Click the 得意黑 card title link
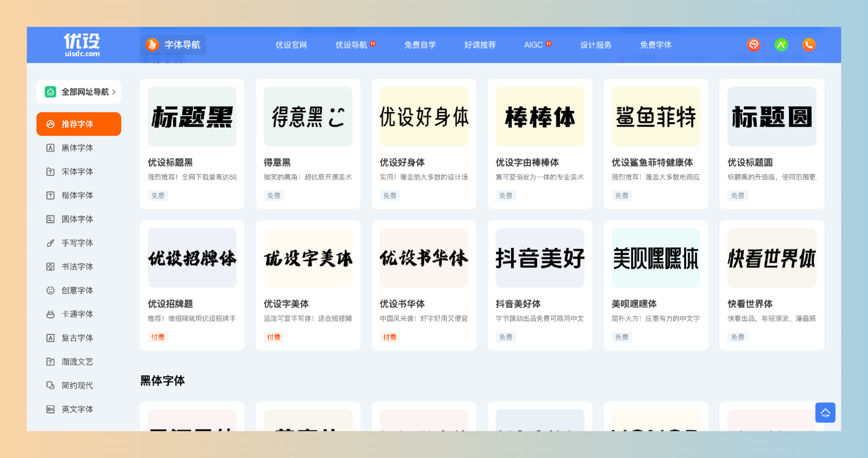Viewport: 868px width, 458px height. [277, 163]
